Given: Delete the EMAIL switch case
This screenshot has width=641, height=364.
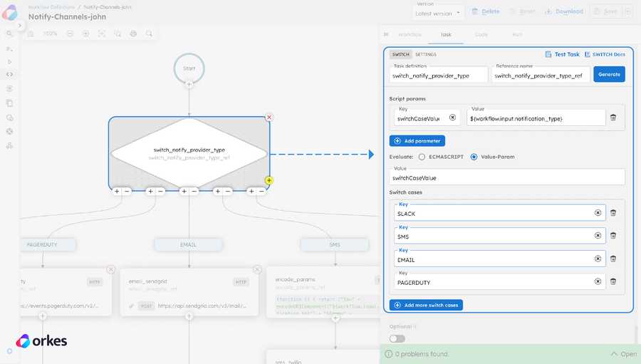Looking at the screenshot, I should click(x=613, y=259).
